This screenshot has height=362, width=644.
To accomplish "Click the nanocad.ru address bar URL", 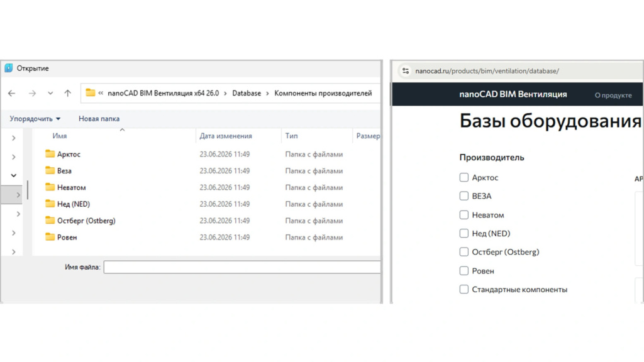I will pos(487,71).
